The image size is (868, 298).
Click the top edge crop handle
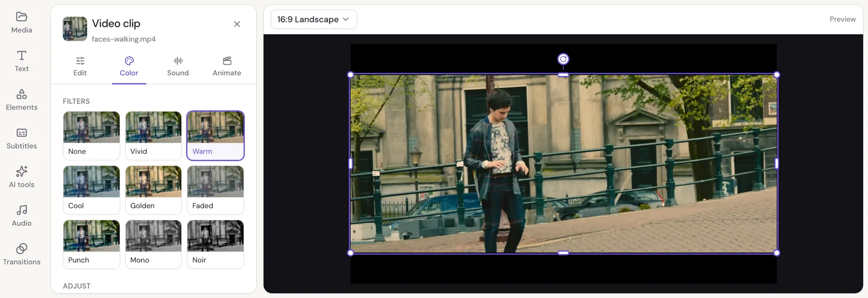(x=563, y=75)
